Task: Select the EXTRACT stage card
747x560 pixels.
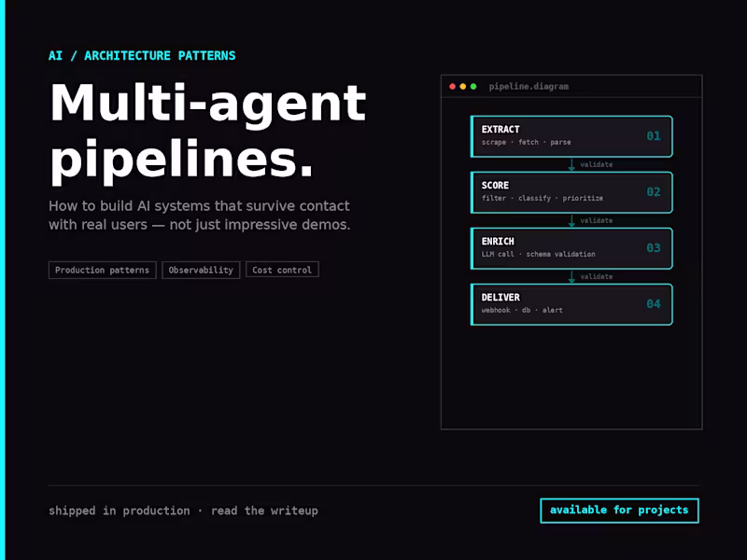Action: pos(571,135)
